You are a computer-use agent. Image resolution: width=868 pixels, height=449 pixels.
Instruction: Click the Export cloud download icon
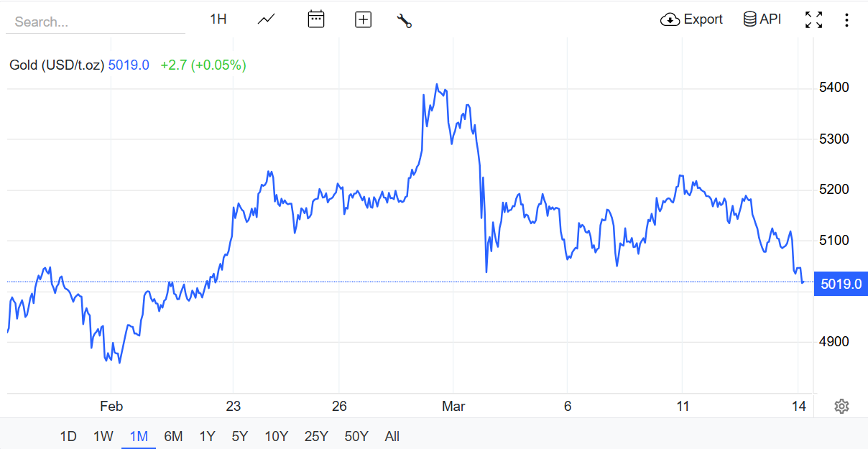(x=670, y=19)
